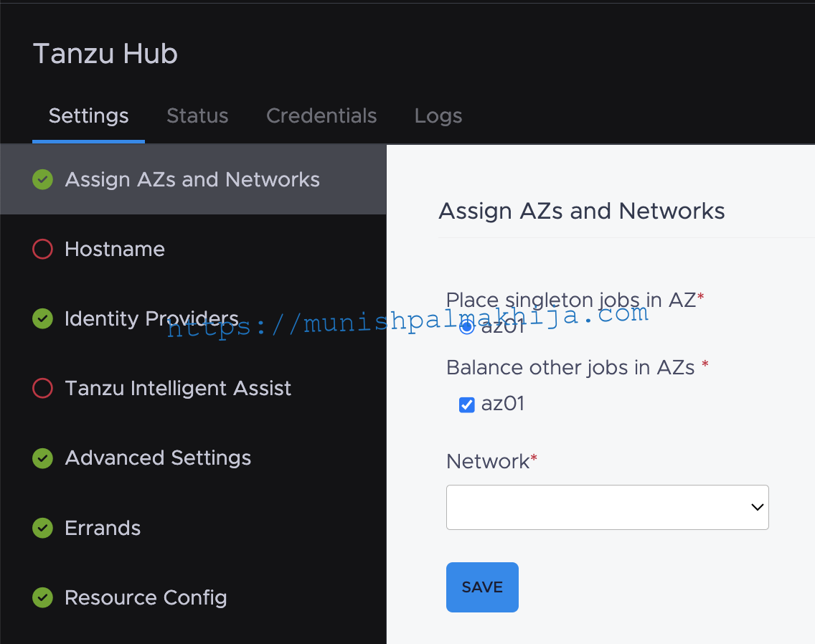Viewport: 815px width, 644px height.
Task: View the Logs tab
Action: coord(438,115)
